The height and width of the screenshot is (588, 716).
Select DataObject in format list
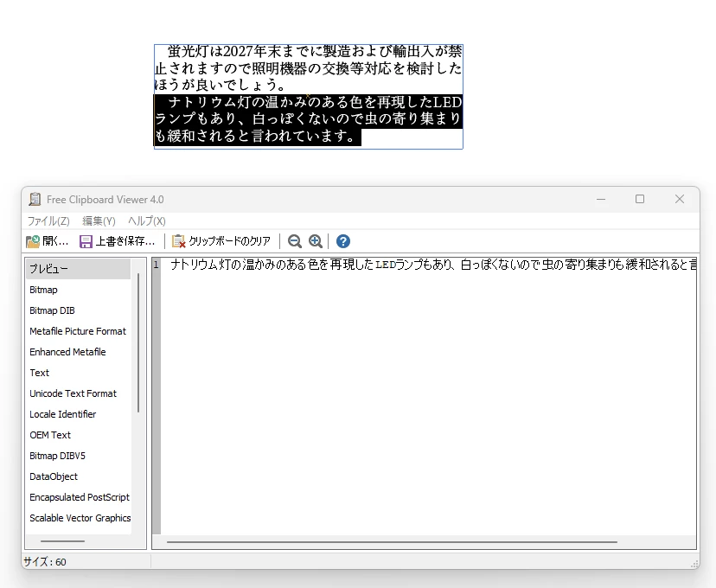78,476
